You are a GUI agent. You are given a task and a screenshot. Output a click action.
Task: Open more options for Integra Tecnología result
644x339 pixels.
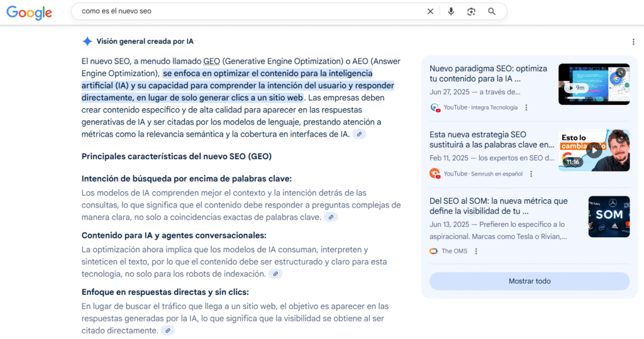[526, 108]
